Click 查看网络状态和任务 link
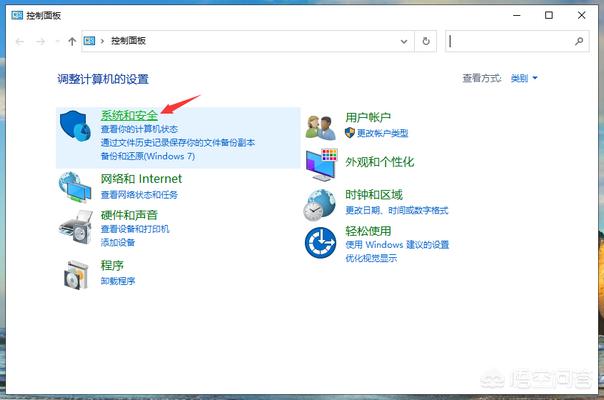The height and width of the screenshot is (400, 604). (138, 194)
